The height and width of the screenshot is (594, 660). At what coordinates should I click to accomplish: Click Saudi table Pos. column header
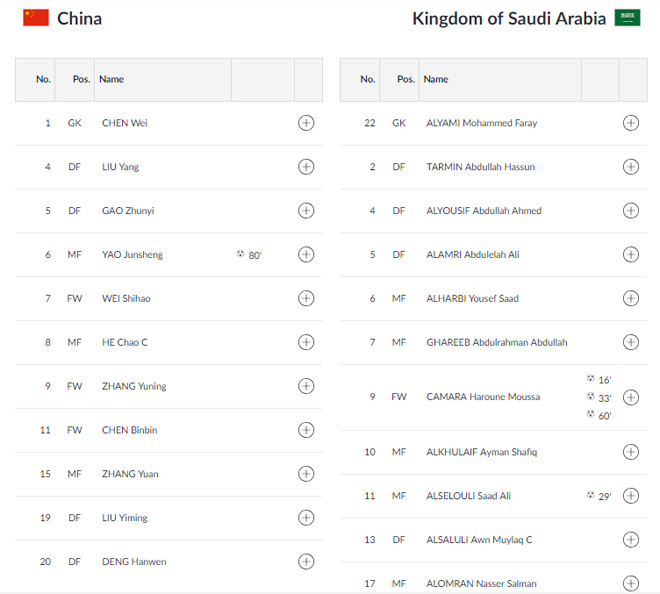pyautogui.click(x=405, y=79)
